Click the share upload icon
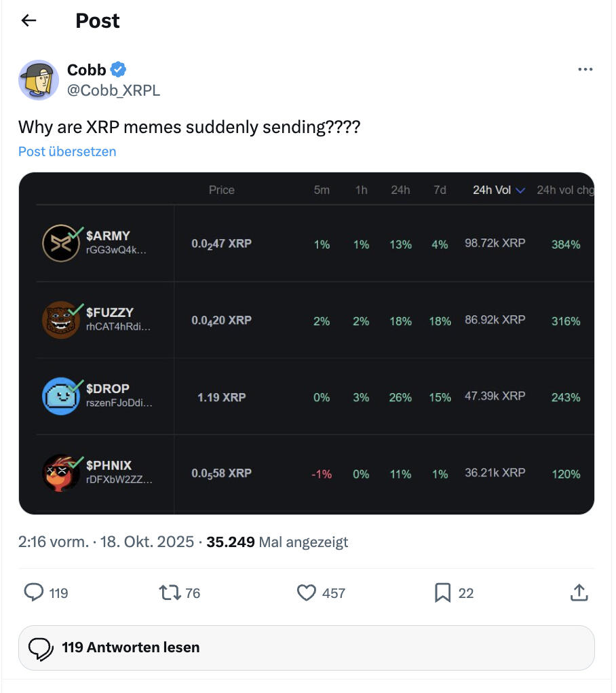Screen dimensions: 616x693 tap(579, 593)
